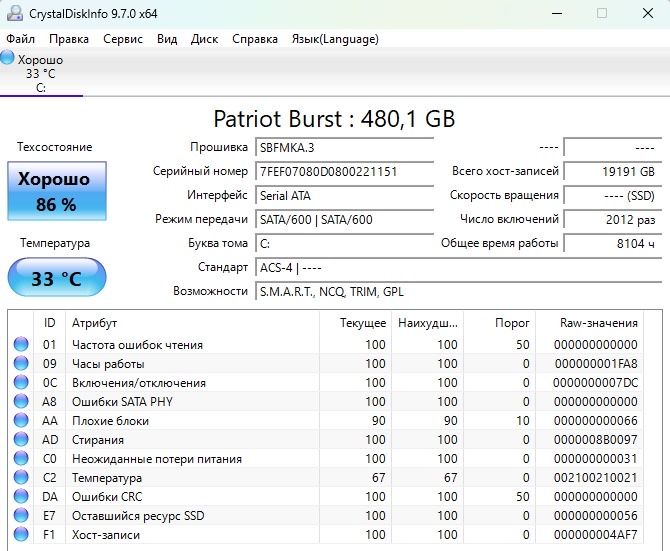Click the Серийный номер field

coord(344,172)
